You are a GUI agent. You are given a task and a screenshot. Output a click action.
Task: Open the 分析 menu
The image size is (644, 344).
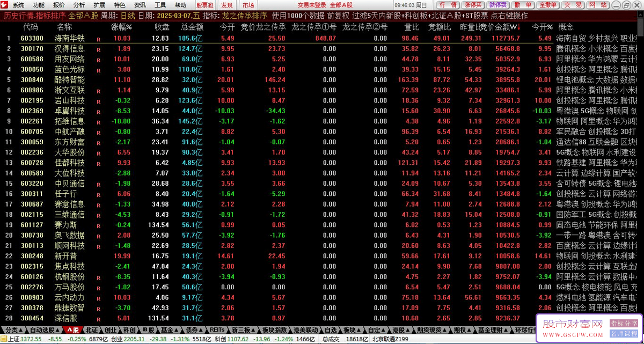coord(79,5)
